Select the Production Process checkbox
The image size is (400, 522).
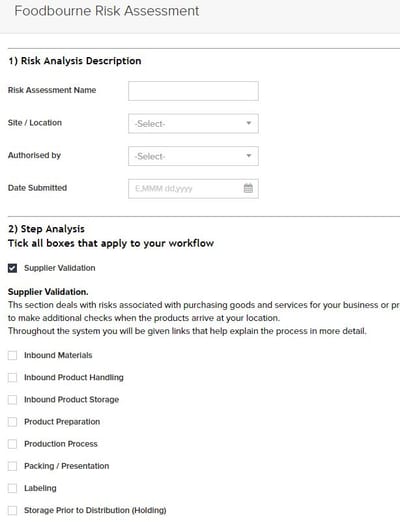coord(12,444)
